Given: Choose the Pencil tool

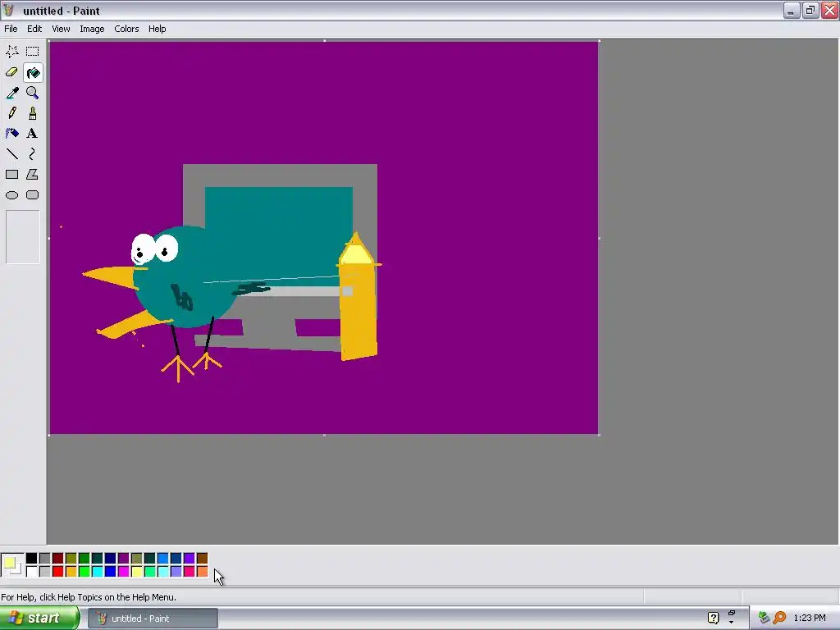Looking at the screenshot, I should (12, 113).
